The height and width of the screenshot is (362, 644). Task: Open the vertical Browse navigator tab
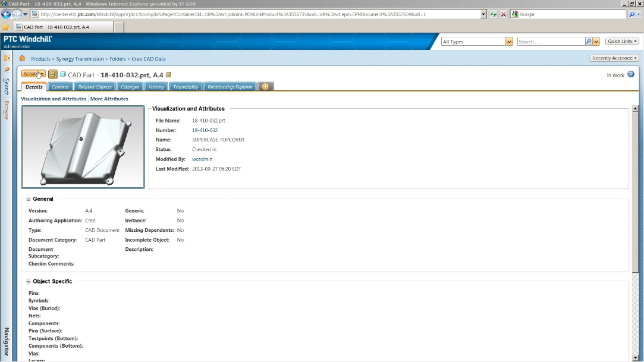[x=7, y=110]
